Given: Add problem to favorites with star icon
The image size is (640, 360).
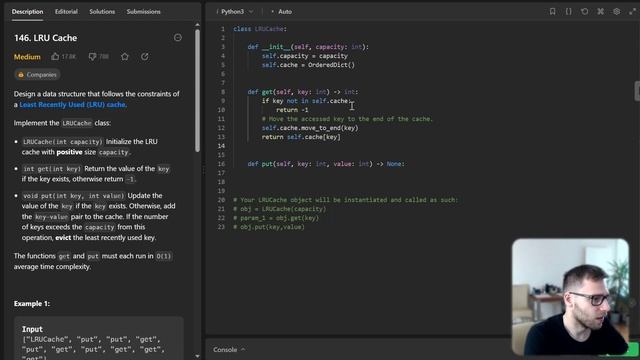Looking at the screenshot, I should 125,56.
